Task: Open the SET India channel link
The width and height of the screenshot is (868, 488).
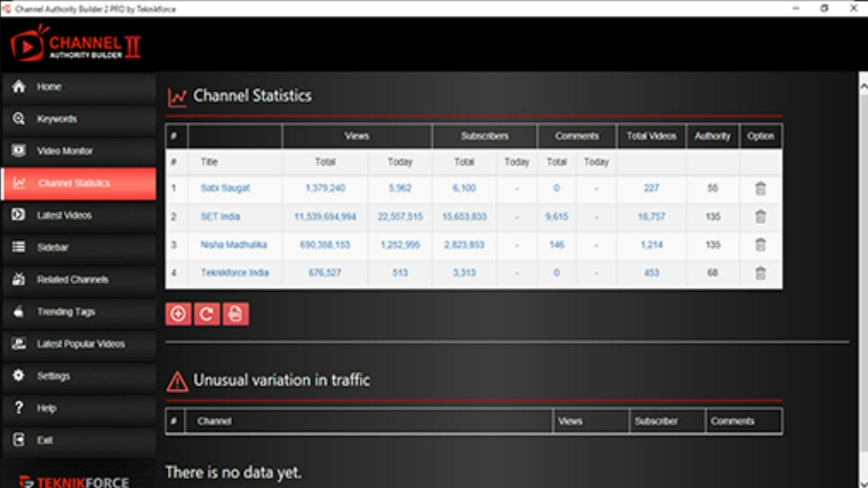Action: click(220, 216)
